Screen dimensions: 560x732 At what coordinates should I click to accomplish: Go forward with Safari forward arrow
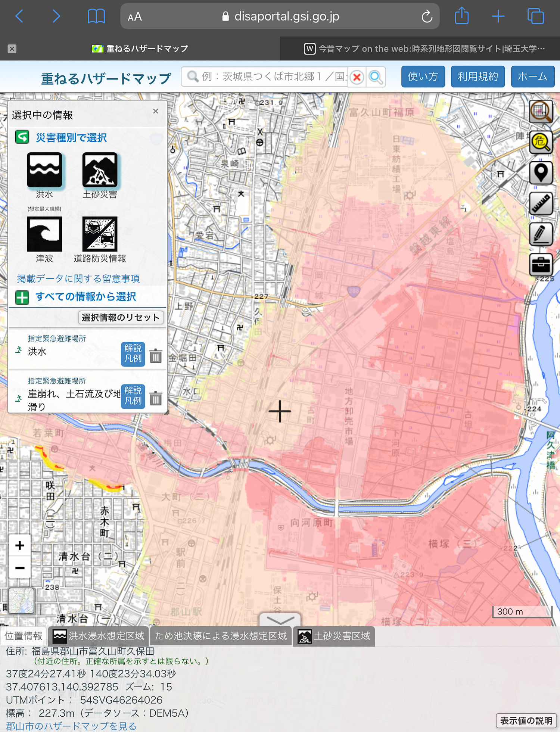click(x=56, y=16)
